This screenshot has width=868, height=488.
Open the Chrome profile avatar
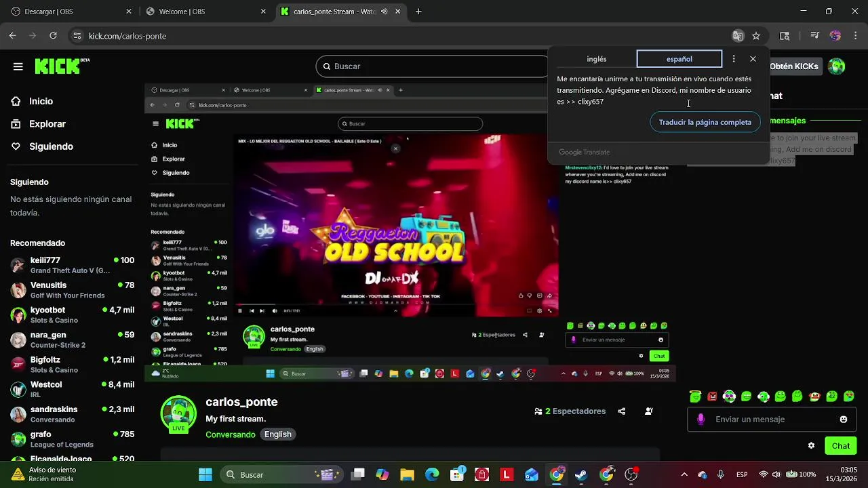coord(835,36)
